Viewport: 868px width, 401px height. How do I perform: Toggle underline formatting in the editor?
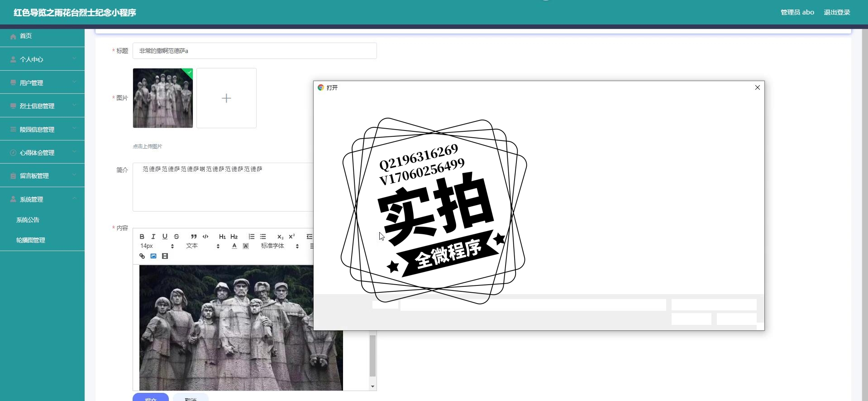tap(165, 237)
